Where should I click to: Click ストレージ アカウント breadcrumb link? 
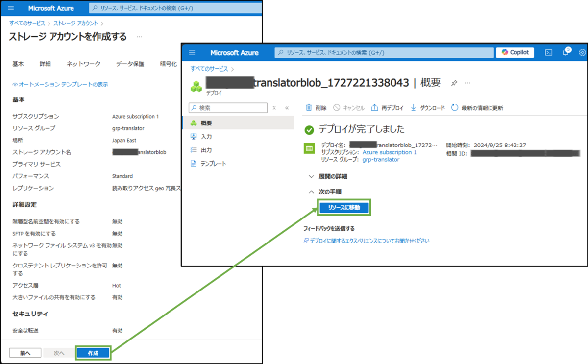pos(75,23)
